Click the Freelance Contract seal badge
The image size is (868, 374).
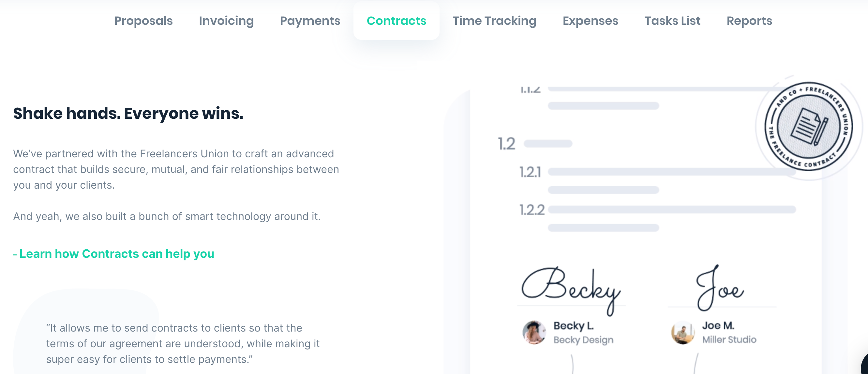pos(808,127)
